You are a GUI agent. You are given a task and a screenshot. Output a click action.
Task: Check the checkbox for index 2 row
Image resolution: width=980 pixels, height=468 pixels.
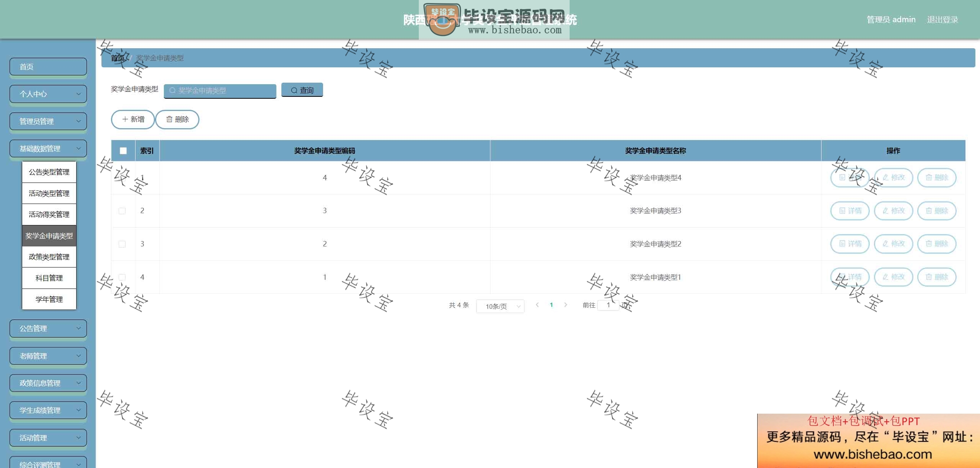pos(122,211)
